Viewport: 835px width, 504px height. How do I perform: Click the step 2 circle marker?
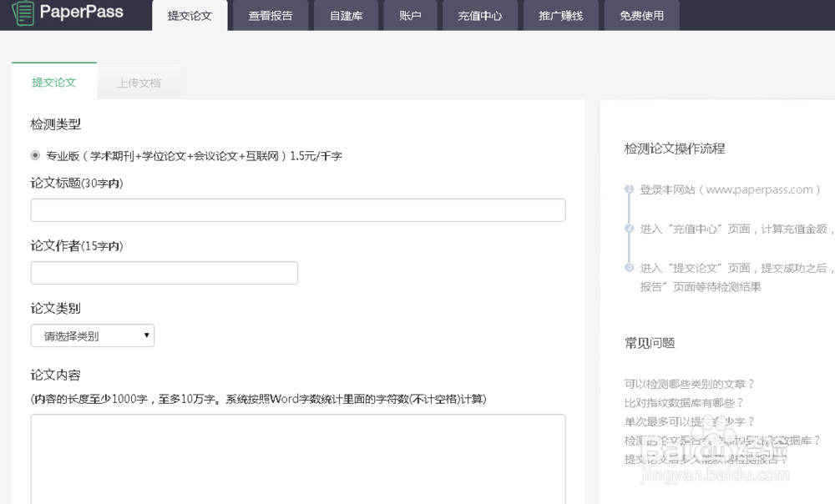[x=629, y=228]
